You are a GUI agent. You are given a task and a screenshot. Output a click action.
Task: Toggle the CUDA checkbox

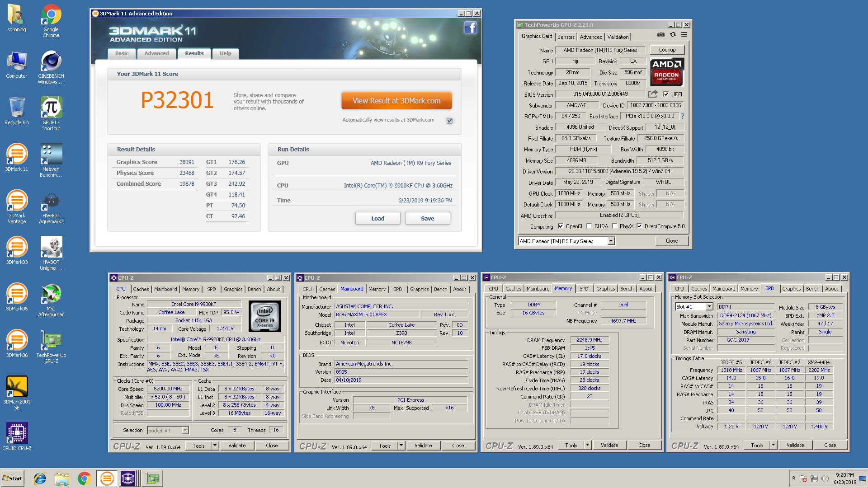589,226
